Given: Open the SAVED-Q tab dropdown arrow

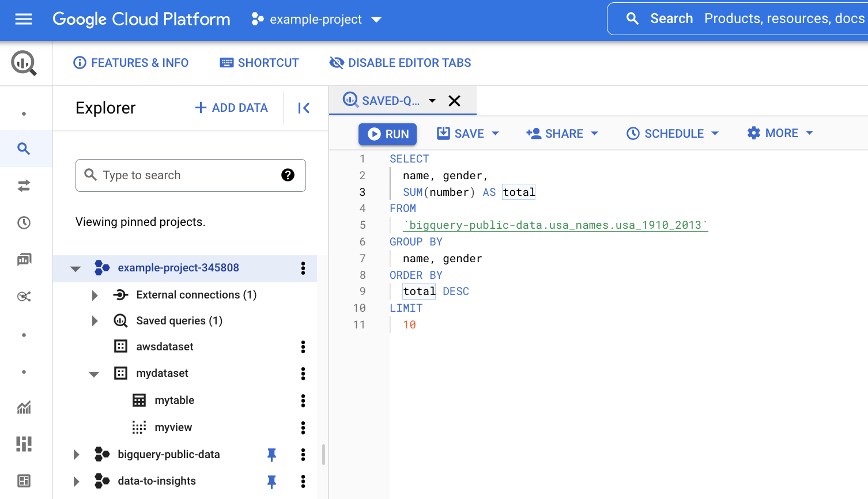Looking at the screenshot, I should pyautogui.click(x=432, y=100).
